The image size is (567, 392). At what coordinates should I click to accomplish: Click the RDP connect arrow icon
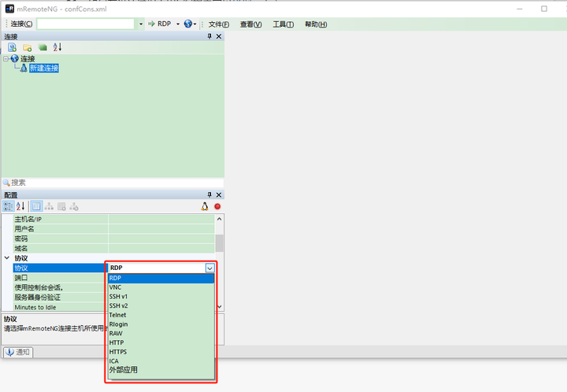click(x=151, y=24)
